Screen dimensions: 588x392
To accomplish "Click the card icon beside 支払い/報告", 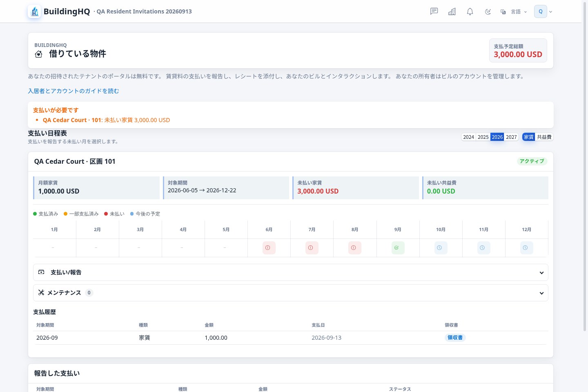I will pos(41,272).
